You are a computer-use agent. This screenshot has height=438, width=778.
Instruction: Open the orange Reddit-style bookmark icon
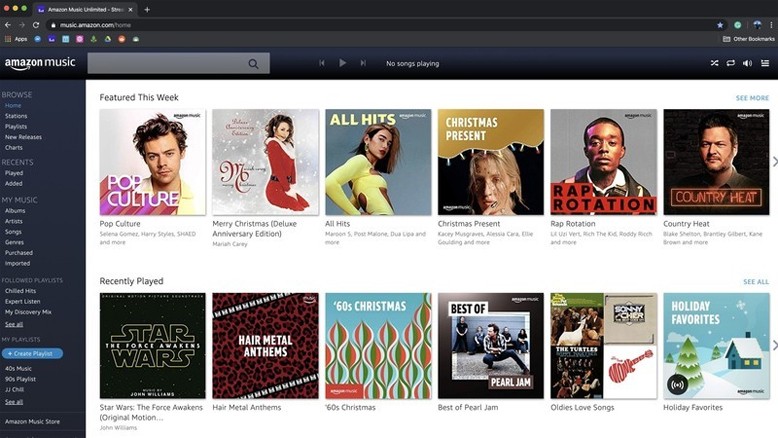tap(122, 39)
